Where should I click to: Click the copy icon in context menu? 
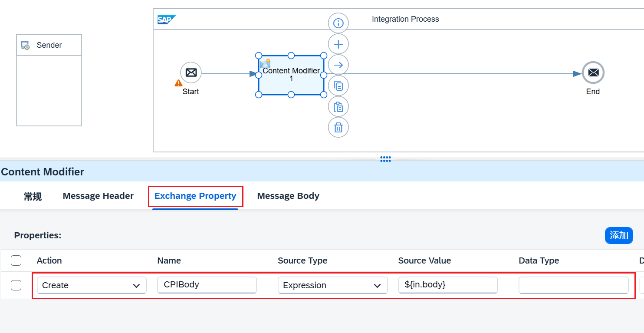[338, 86]
